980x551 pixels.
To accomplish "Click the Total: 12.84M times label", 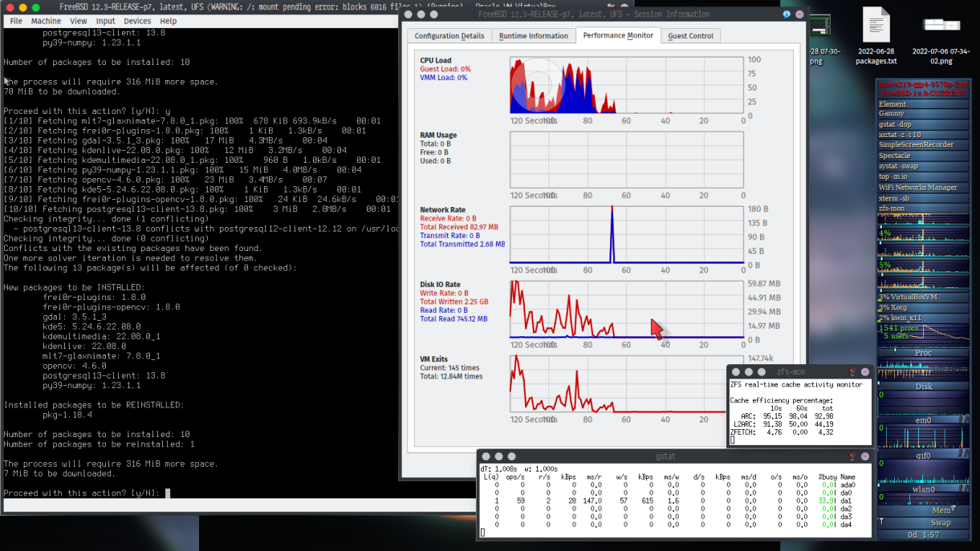I will point(452,376).
